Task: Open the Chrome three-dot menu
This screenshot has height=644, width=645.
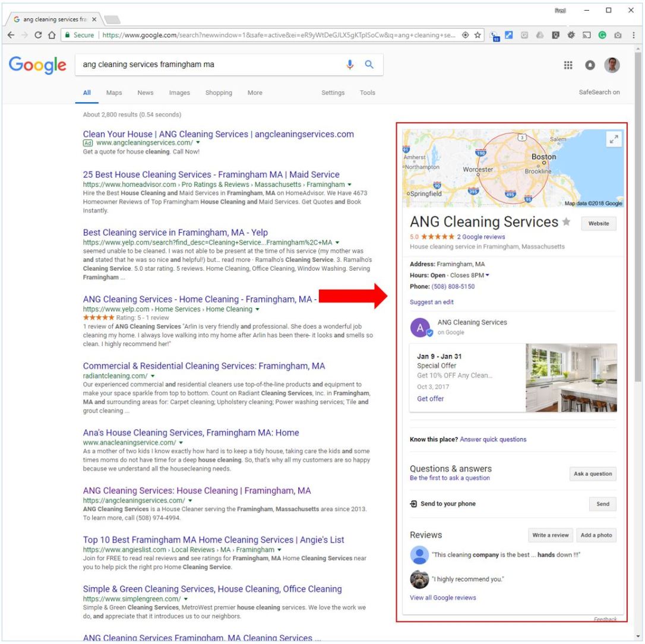Action: [634, 36]
